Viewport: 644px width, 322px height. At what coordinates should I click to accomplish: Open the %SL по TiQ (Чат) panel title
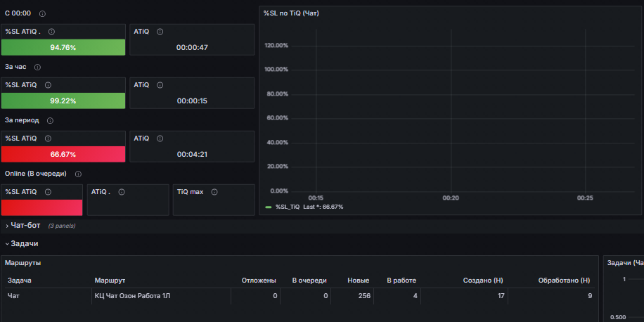point(291,13)
